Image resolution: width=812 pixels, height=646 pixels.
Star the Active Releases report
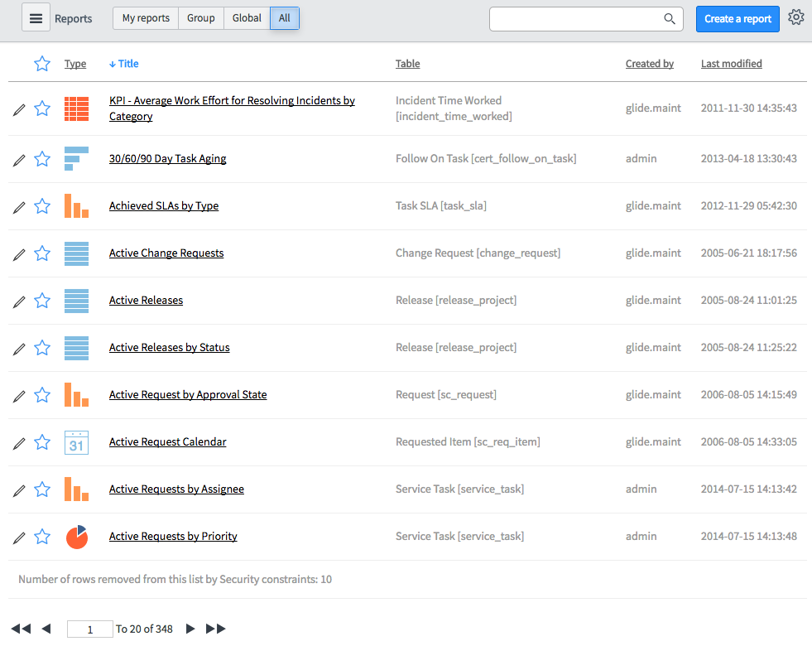(42, 300)
